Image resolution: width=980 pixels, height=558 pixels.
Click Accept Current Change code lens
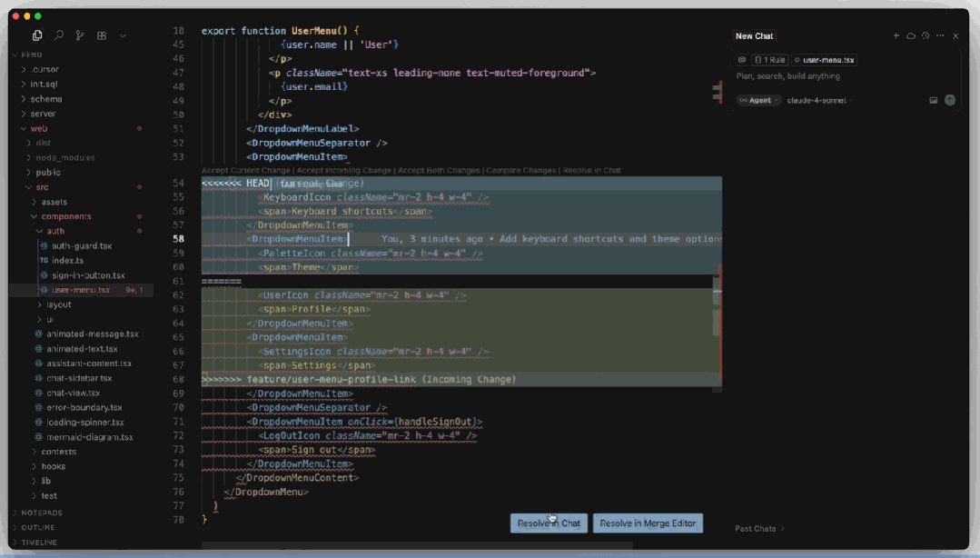click(246, 170)
